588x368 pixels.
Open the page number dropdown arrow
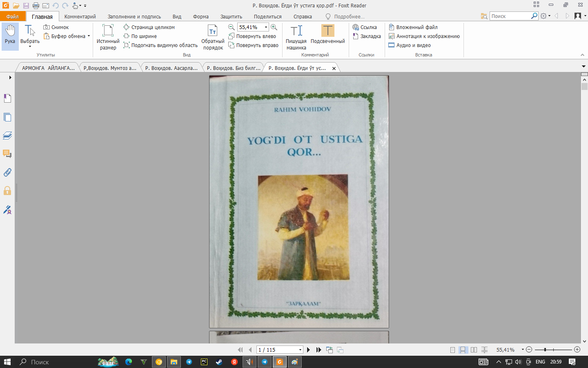(300, 350)
